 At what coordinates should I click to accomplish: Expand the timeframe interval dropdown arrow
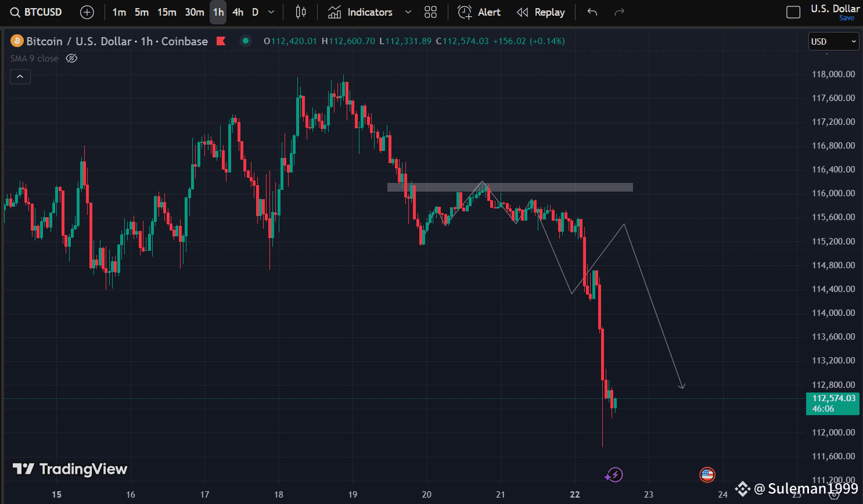(271, 12)
